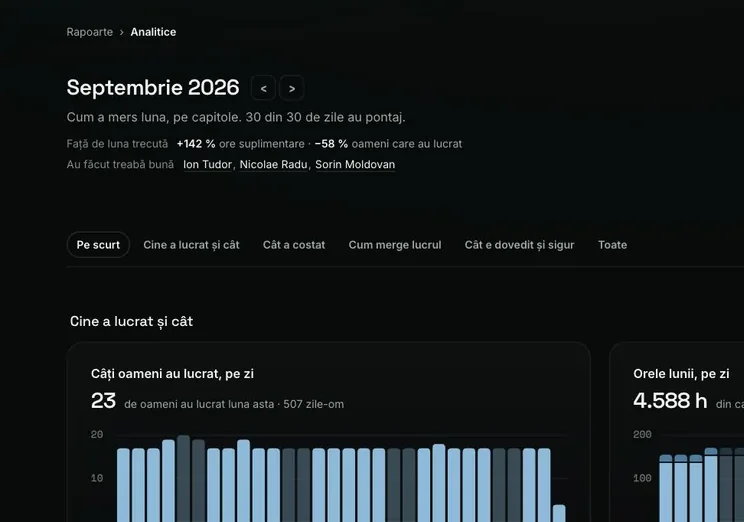The width and height of the screenshot is (744, 522).
Task: Click the Câți oameni au lucrat, pe zi title
Action: coord(172,374)
